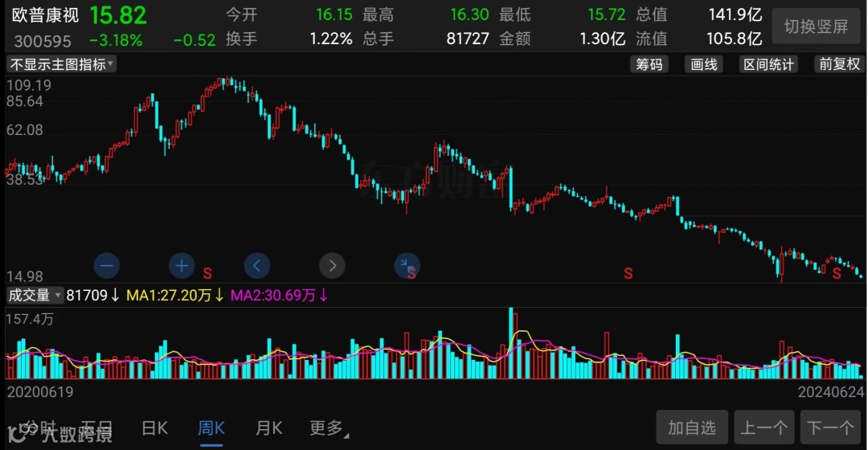
Task: Go to next stock with 下一个
Action: 830,427
